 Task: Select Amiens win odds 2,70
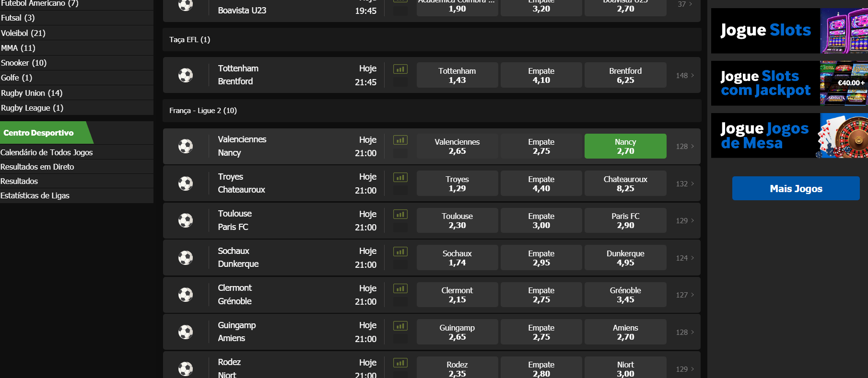click(625, 332)
